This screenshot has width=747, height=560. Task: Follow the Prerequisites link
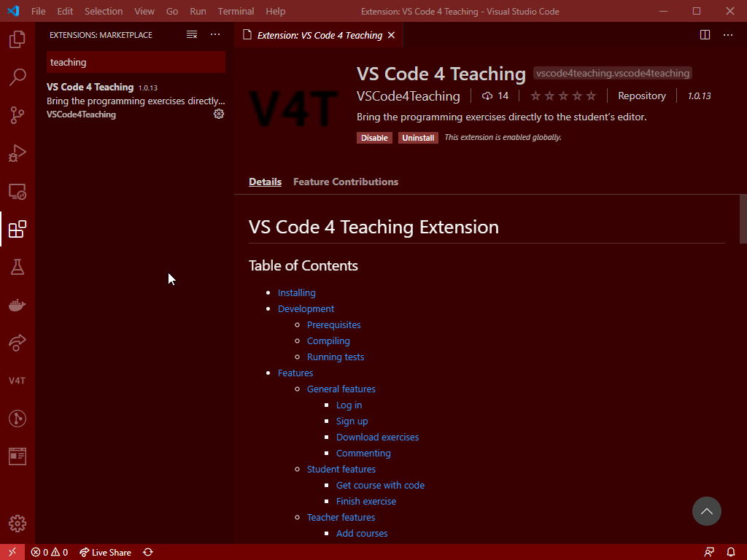tap(333, 324)
